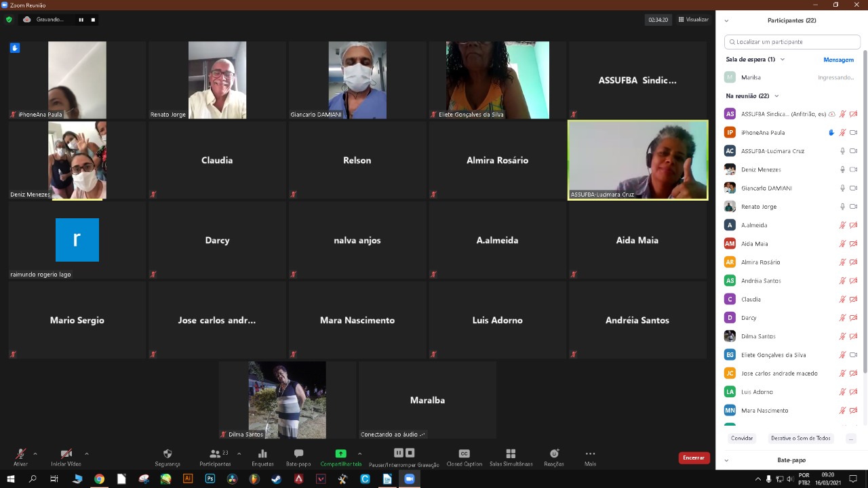Open Enquetes polls icon
Screen dimensions: 868x488
coord(262,453)
